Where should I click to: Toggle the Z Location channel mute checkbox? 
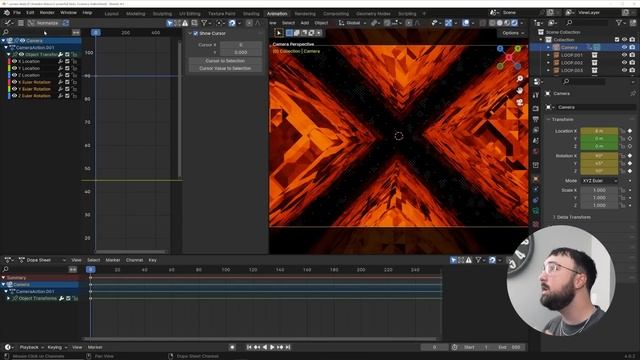(67, 75)
